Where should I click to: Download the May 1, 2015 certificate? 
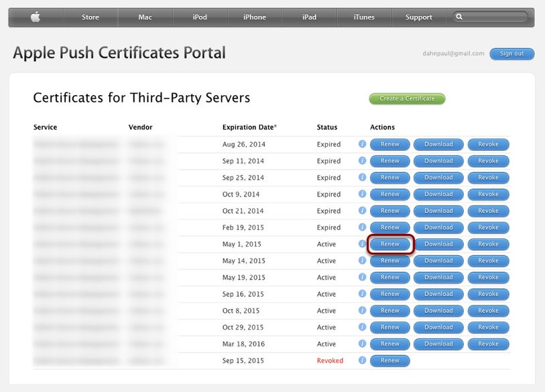pos(438,245)
